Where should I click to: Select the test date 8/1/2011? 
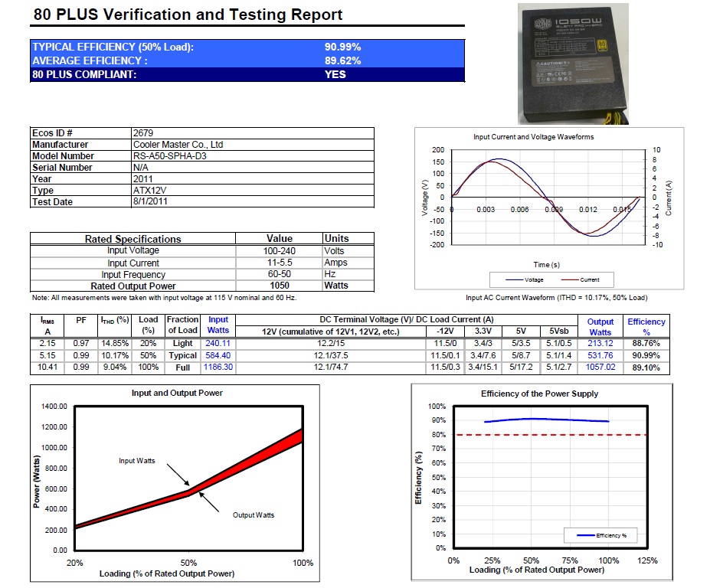150,201
